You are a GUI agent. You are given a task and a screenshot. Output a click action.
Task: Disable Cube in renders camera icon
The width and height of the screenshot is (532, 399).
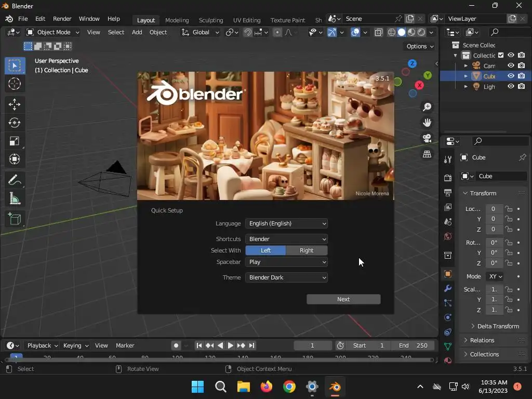(x=522, y=76)
